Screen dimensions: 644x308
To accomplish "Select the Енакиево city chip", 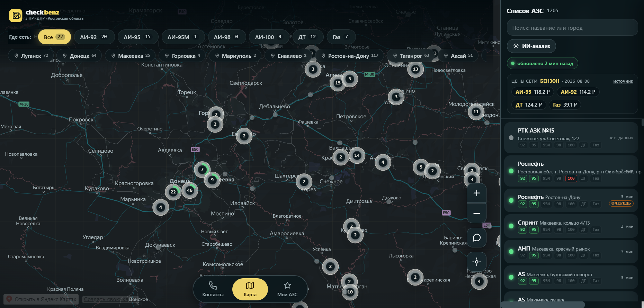I will click(x=289, y=56).
